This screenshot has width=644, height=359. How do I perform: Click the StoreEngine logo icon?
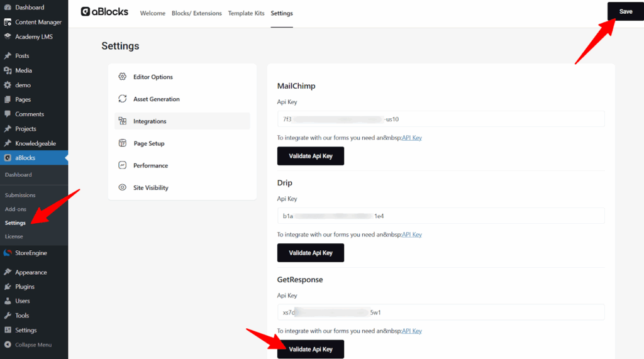[x=8, y=253]
